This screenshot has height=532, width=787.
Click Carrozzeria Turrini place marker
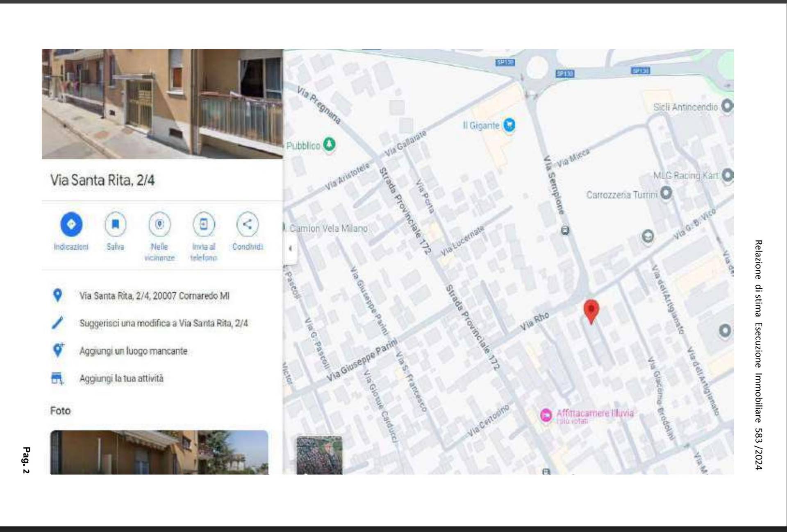point(666,192)
